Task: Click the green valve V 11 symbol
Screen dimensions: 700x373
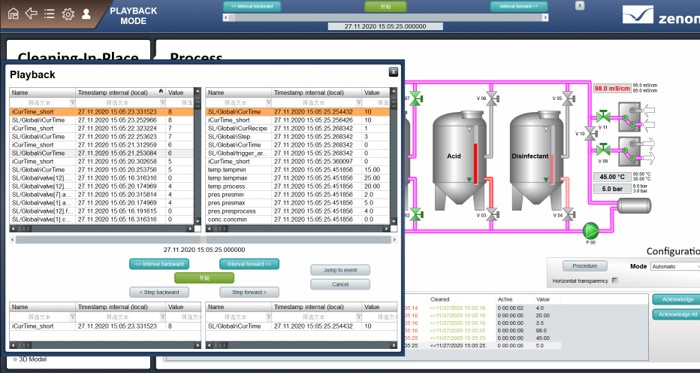Action: click(603, 117)
